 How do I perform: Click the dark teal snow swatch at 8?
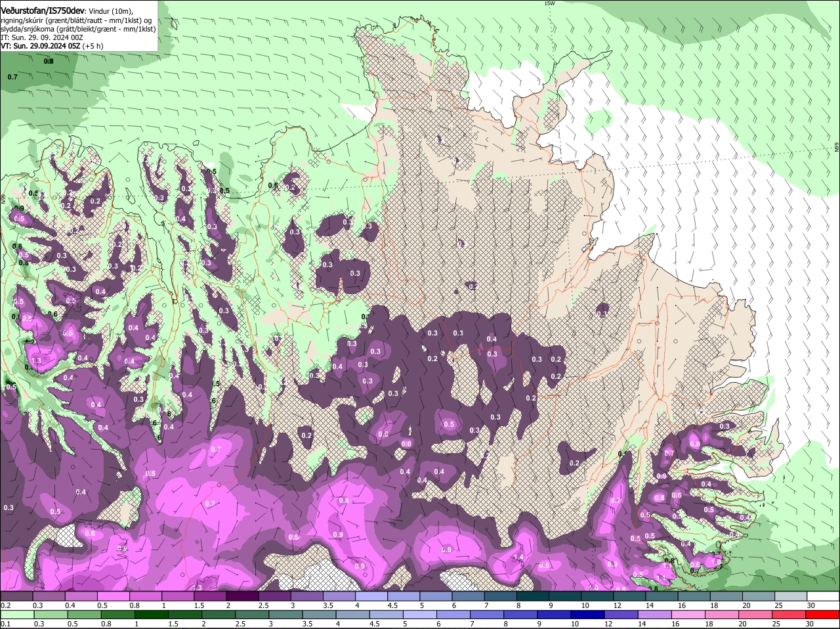coord(532,596)
